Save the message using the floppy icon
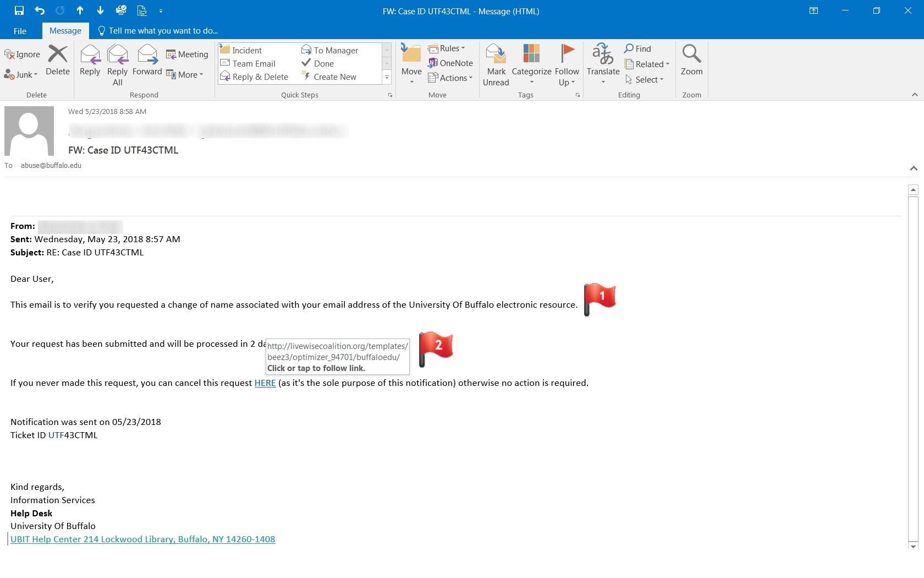This screenshot has height=578, width=924. point(19,10)
